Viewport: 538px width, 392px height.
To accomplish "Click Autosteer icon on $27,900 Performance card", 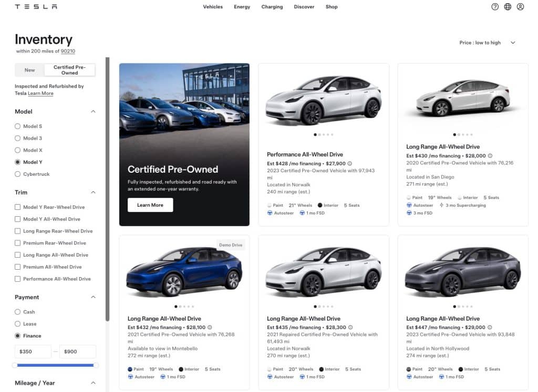I will pos(270,213).
